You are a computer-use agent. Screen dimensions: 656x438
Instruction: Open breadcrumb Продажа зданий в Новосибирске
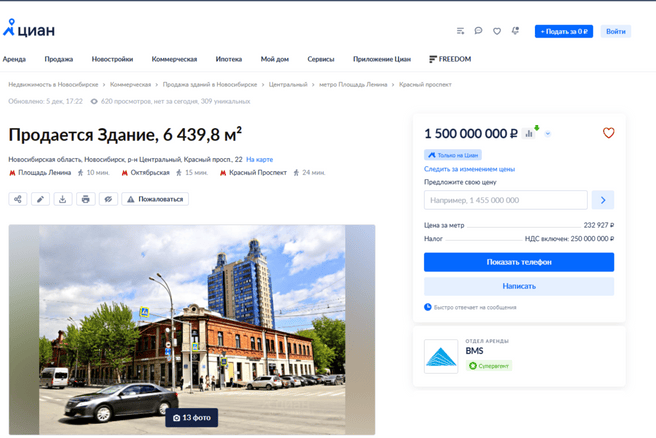(x=210, y=85)
